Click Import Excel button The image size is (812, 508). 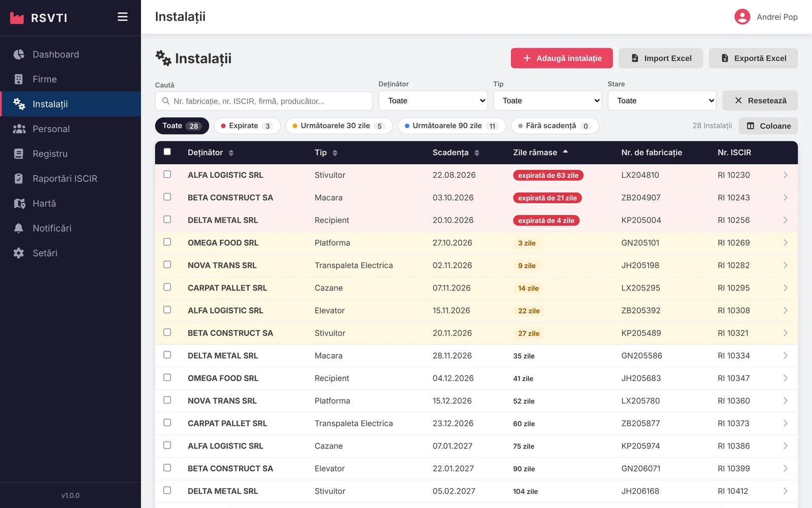pos(661,58)
